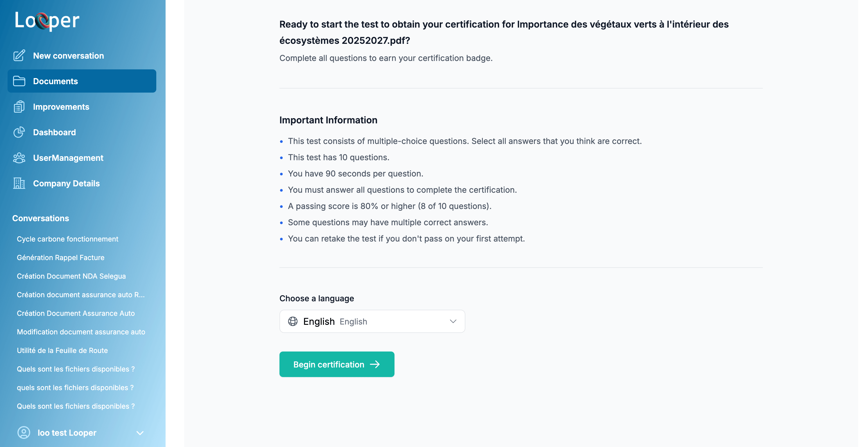Select the New conversation pencil icon

(19, 55)
